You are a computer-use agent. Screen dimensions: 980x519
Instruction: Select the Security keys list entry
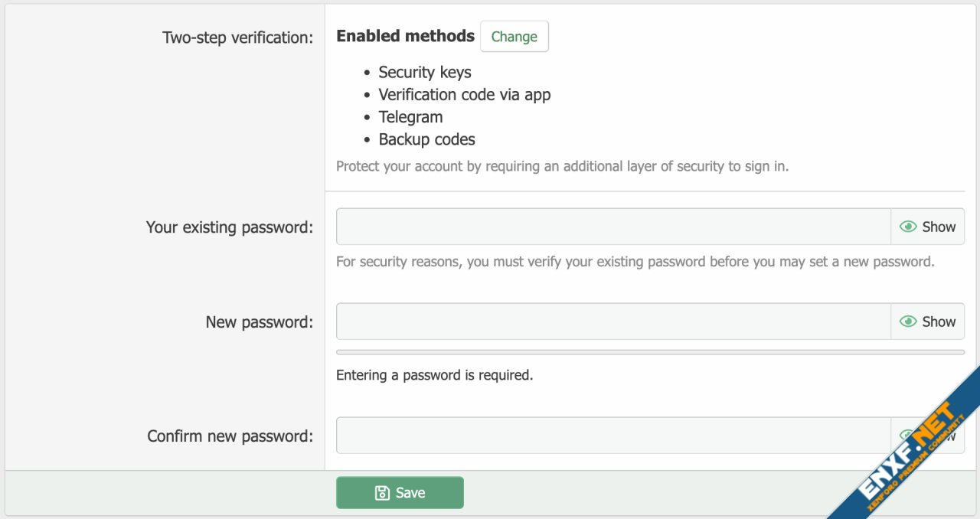click(x=424, y=73)
